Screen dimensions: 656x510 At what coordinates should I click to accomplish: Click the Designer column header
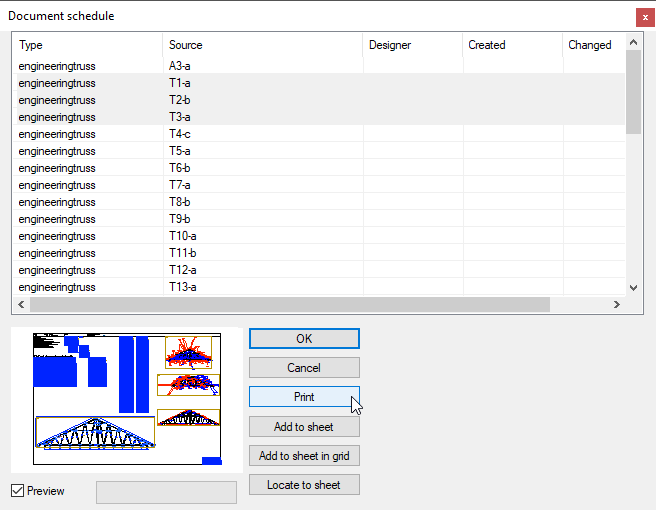(412, 45)
